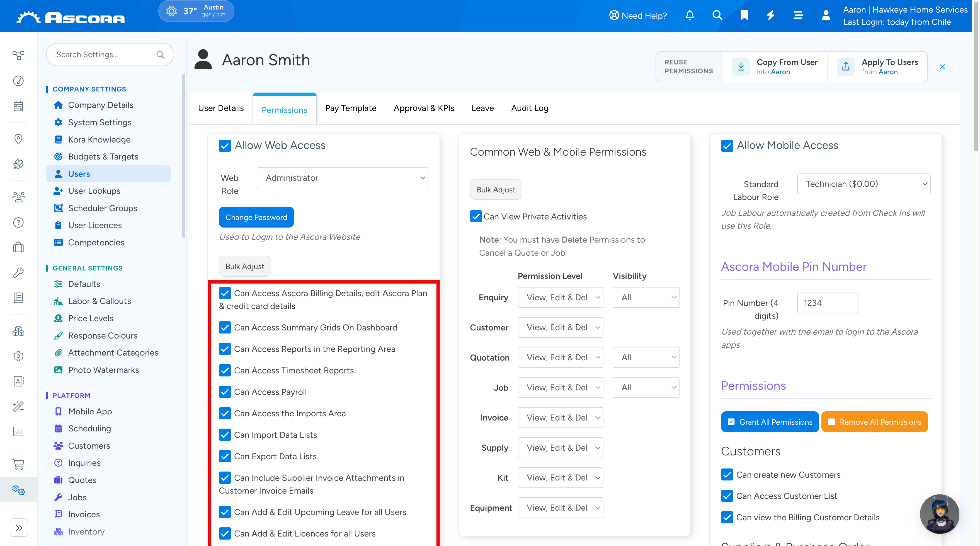This screenshot has width=980, height=546.
Task: Open the Standard Labour Role dropdown
Action: point(863,184)
